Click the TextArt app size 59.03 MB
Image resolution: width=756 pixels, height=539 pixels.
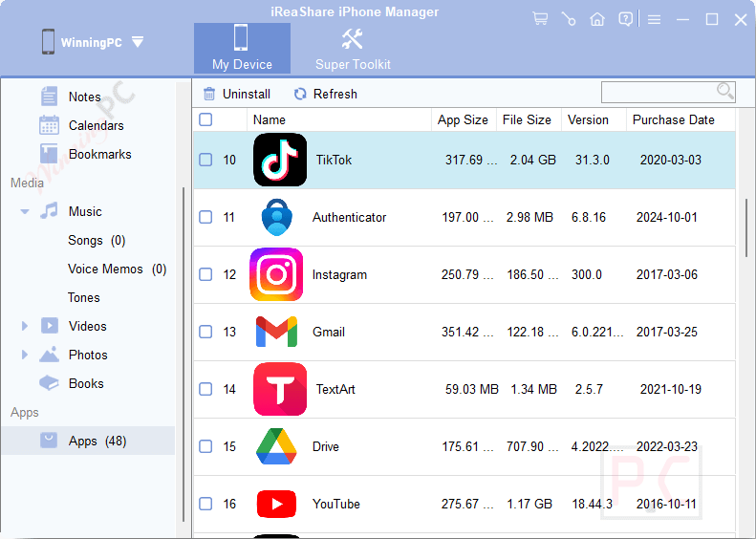pyautogui.click(x=471, y=389)
